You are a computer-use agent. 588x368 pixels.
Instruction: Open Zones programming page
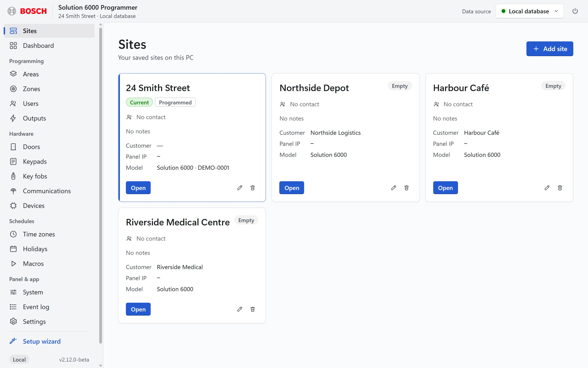[x=49, y=89]
